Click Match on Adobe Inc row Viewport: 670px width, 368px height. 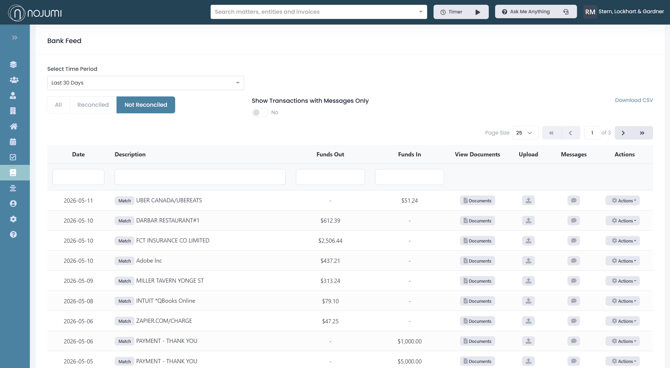pyautogui.click(x=124, y=261)
